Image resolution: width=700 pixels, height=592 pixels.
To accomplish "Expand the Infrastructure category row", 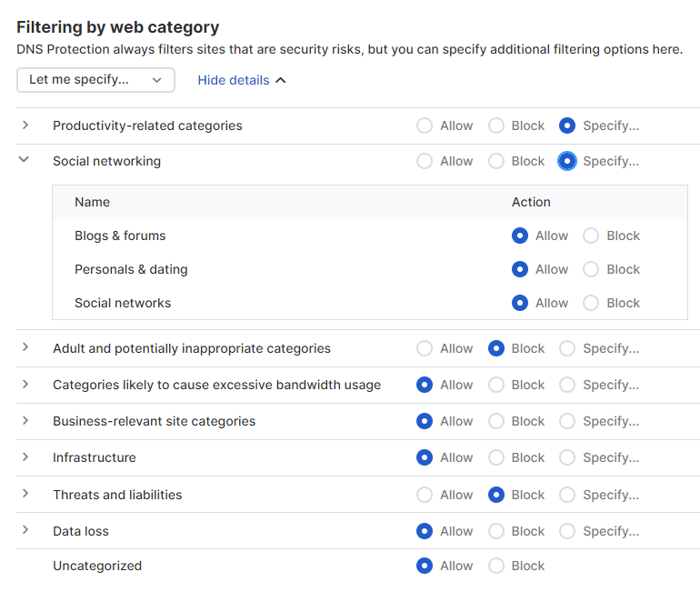I will 25,457.
